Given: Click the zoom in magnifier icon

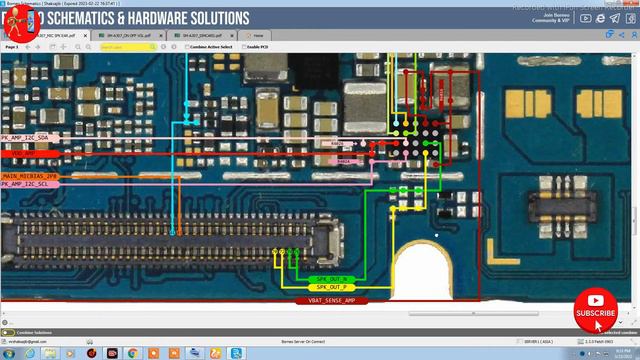Looking at the screenshot, I should pyautogui.click(x=78, y=47).
